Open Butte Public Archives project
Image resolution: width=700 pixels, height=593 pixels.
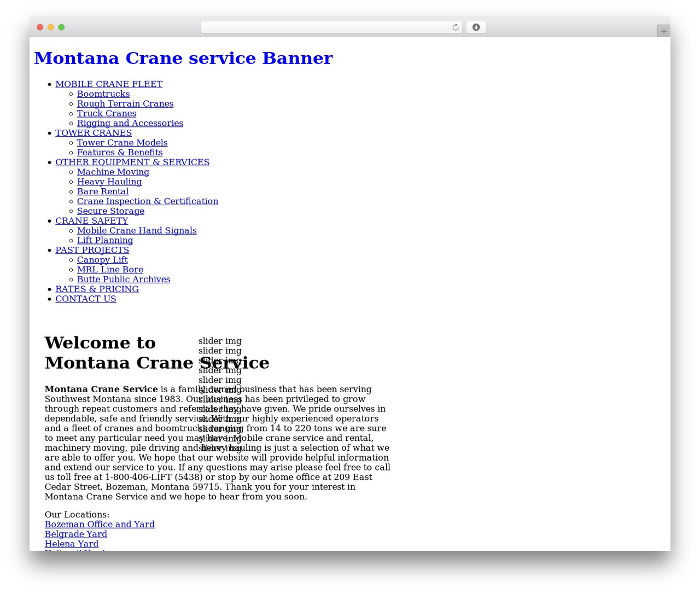[124, 280]
